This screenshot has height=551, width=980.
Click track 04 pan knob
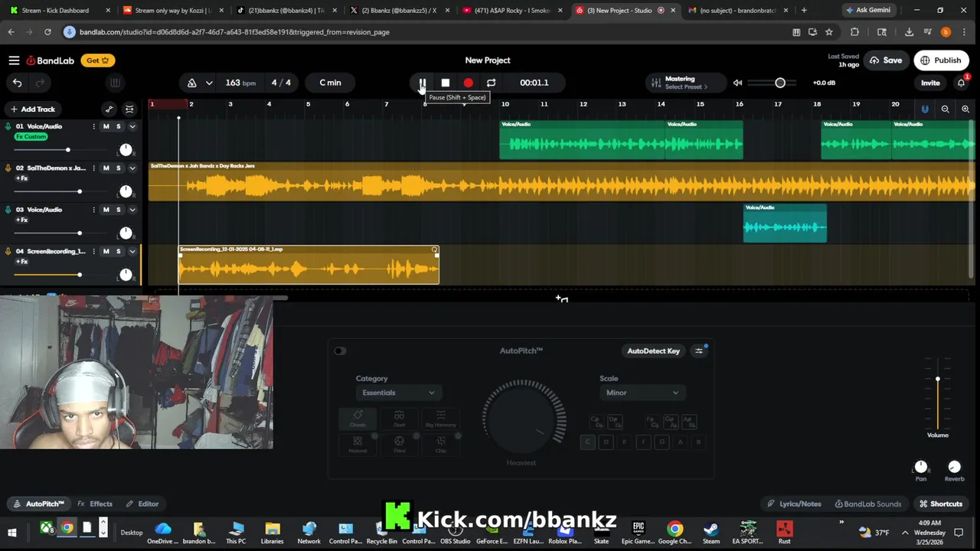point(126,274)
